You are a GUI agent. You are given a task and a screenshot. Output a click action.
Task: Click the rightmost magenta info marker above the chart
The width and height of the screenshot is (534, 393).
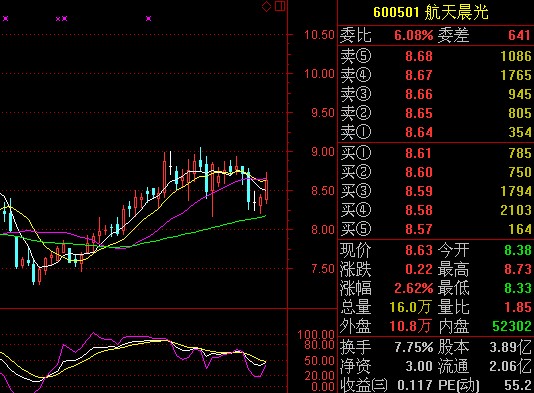(148, 18)
